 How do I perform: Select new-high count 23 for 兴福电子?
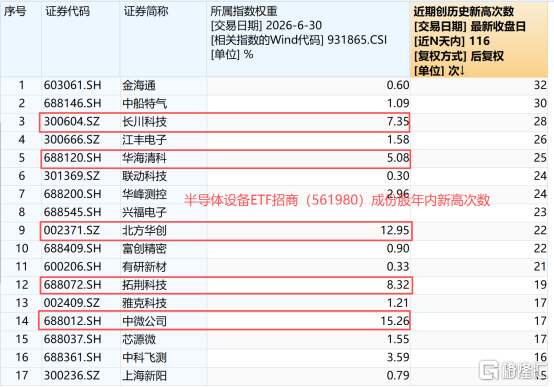tap(540, 212)
